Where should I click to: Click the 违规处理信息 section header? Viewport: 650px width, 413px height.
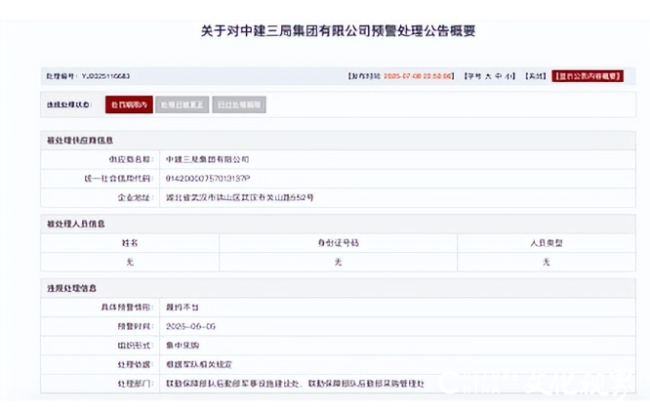(70, 288)
